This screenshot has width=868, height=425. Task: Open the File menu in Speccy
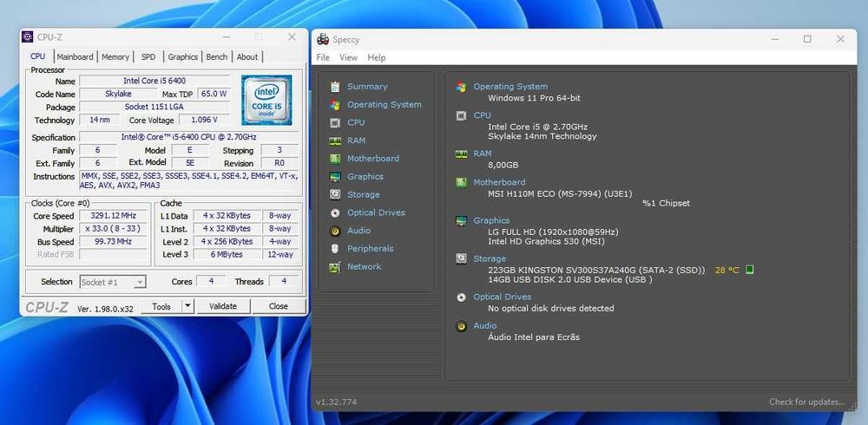(323, 57)
